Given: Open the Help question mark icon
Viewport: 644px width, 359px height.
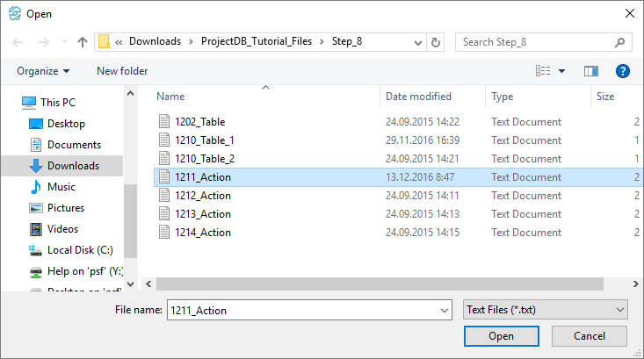Looking at the screenshot, I should click(623, 71).
